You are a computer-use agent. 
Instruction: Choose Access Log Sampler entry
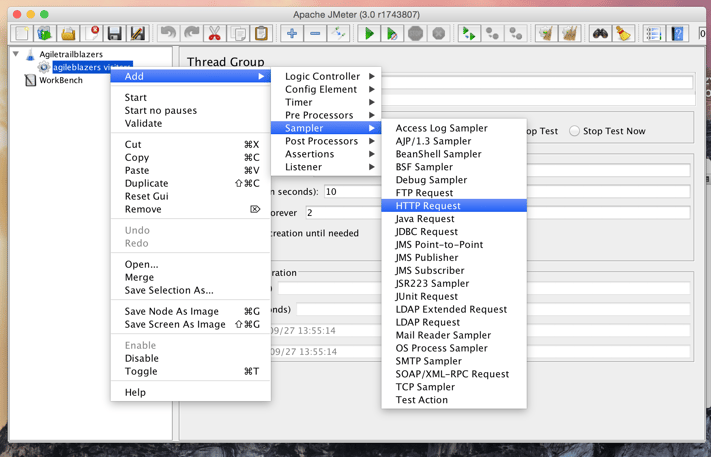coord(454,128)
